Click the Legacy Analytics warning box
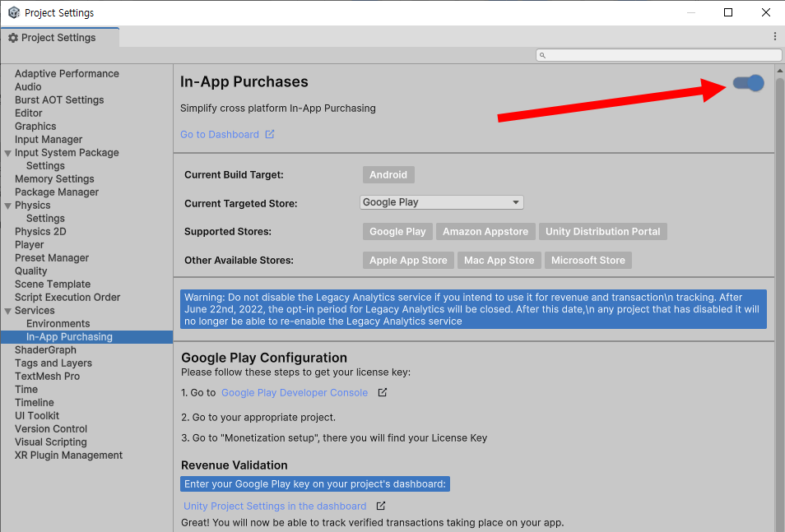 [x=473, y=309]
